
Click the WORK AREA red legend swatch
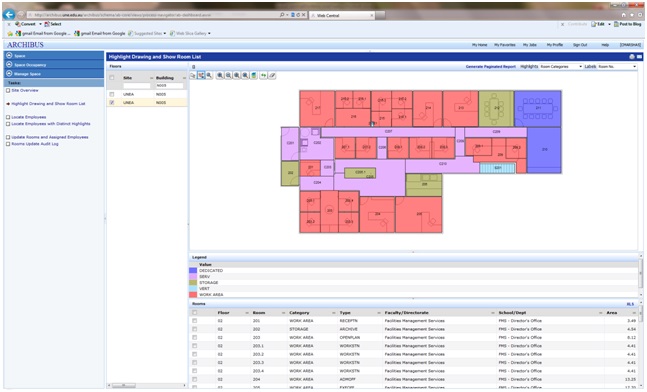point(193,295)
